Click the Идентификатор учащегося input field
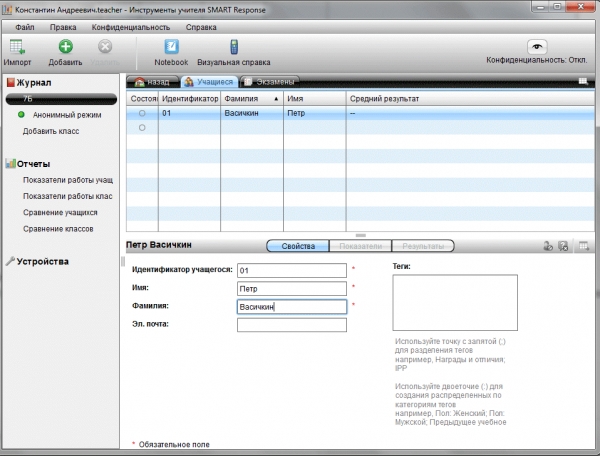Image resolution: width=600 pixels, height=456 pixels. point(292,270)
